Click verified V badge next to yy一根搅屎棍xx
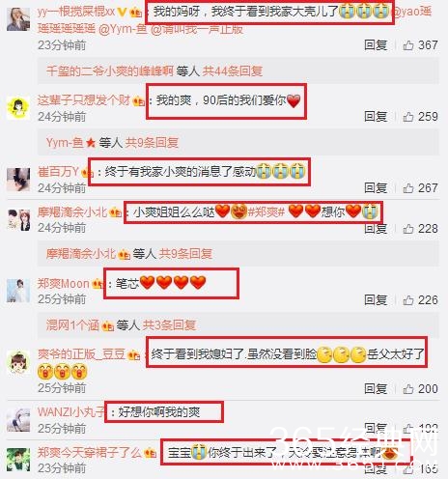The width and height of the screenshot is (448, 479). pyautogui.click(x=122, y=13)
